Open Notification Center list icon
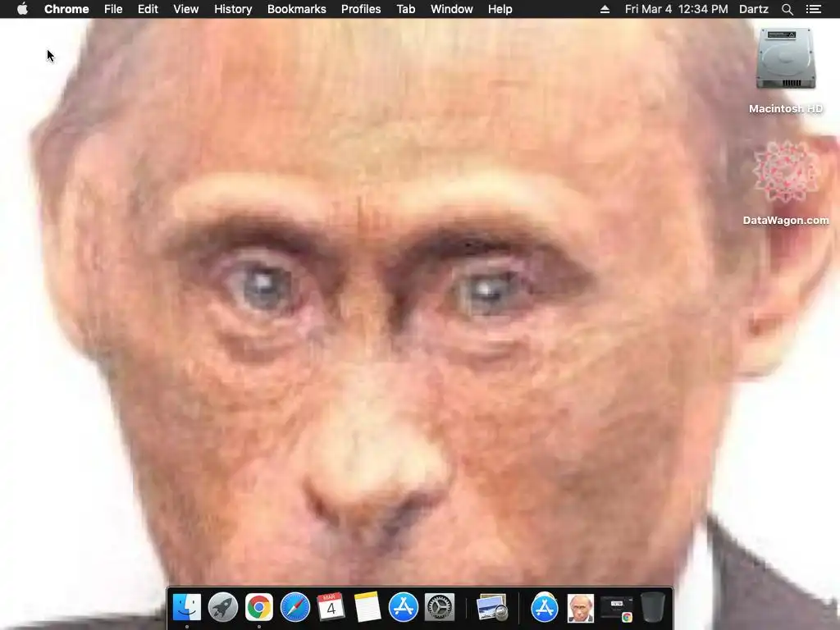 (814, 9)
